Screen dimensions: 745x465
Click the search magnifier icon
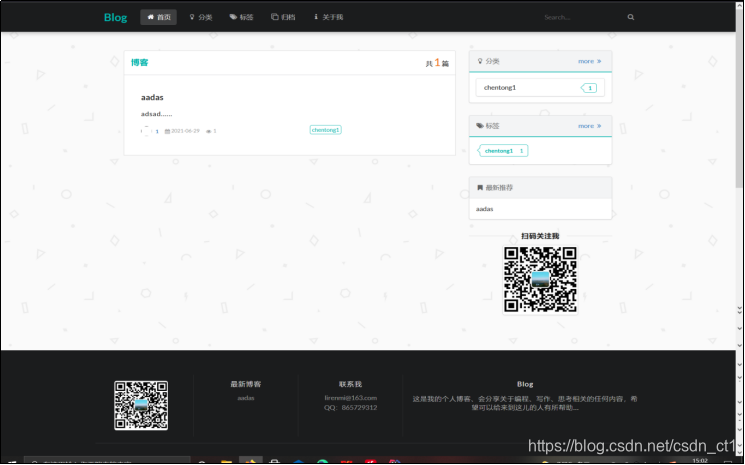630,17
